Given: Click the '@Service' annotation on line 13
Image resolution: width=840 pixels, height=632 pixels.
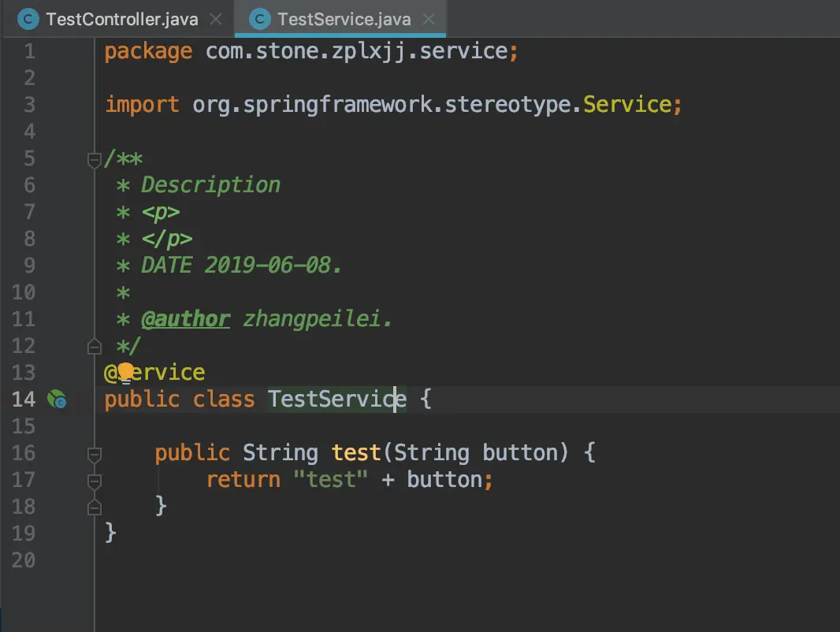Looking at the screenshot, I should pyautogui.click(x=154, y=373).
